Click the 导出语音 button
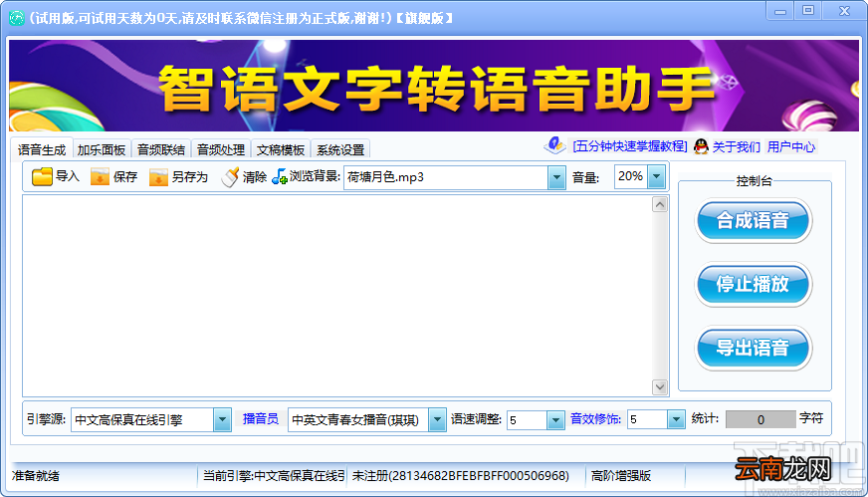 point(753,348)
